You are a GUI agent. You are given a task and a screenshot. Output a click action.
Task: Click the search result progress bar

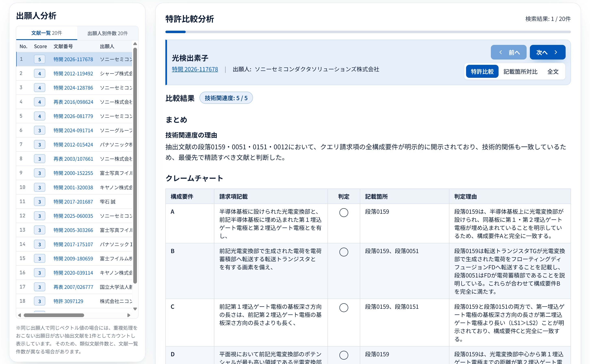[x=368, y=32]
